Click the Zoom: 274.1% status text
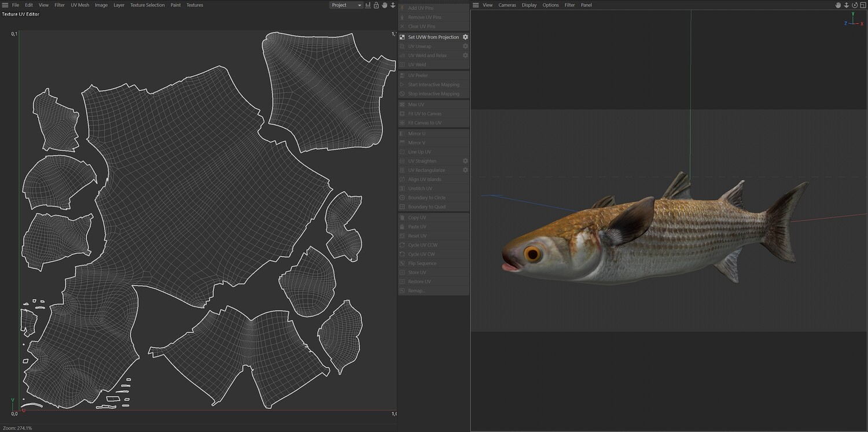The height and width of the screenshot is (432, 868). coord(17,428)
